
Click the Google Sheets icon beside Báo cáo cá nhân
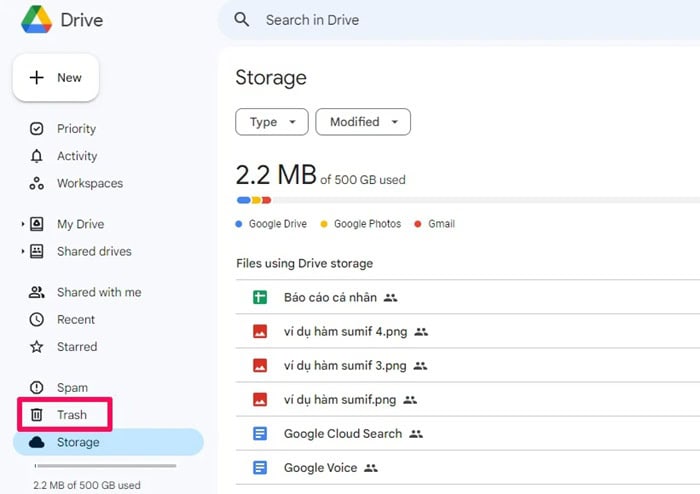(260, 298)
